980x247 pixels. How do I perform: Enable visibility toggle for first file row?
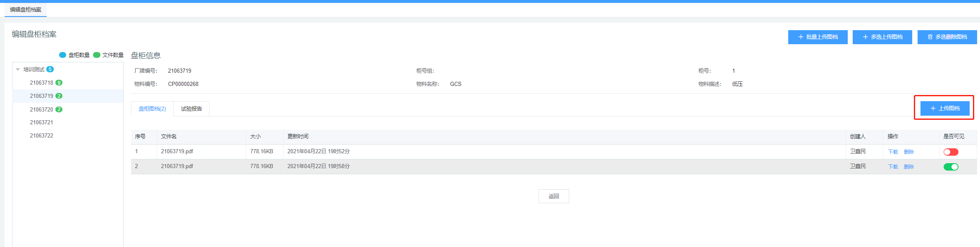[951, 152]
